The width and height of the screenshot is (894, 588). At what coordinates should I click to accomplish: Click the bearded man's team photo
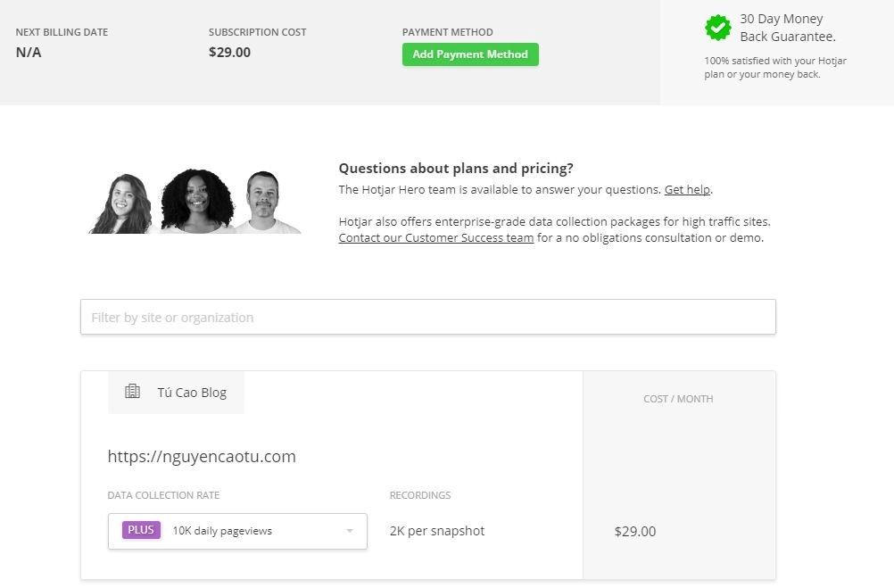264,203
